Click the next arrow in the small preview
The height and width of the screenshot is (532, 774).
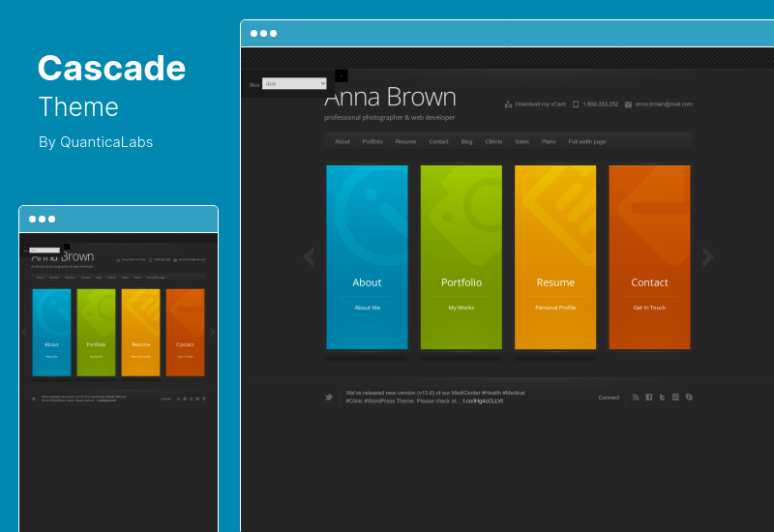pos(212,332)
